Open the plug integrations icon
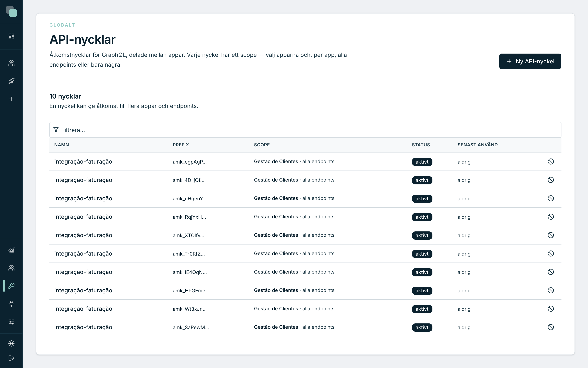 tap(11, 304)
